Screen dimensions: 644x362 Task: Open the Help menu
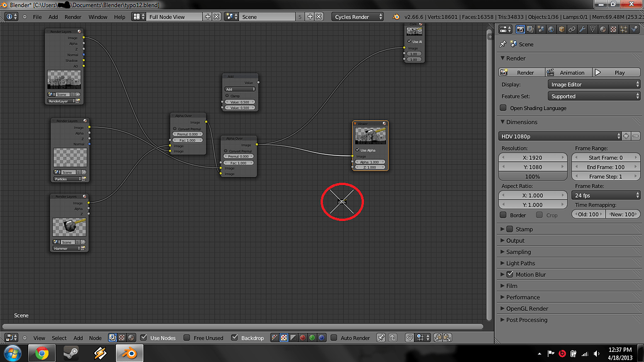point(119,17)
